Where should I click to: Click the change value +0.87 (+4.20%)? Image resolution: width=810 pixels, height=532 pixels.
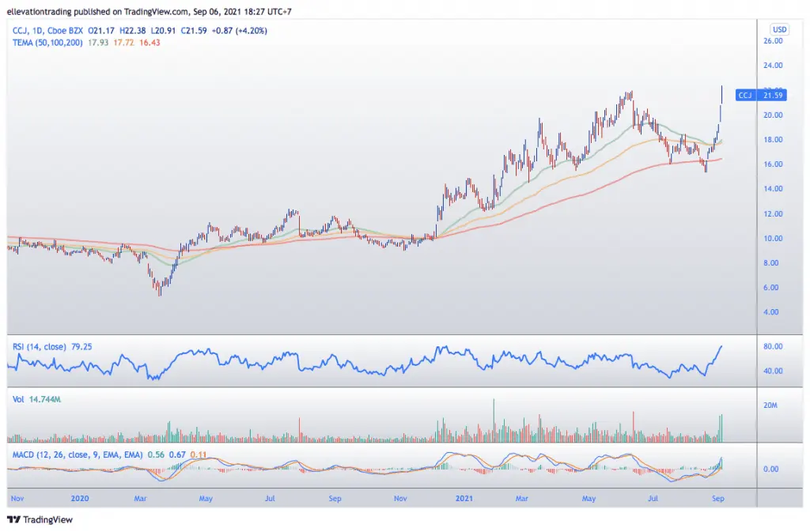point(239,31)
